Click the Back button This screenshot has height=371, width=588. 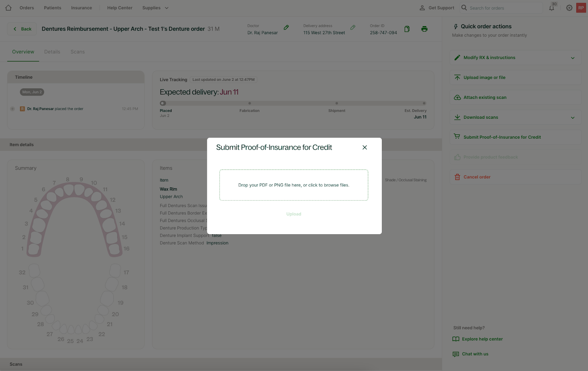pos(22,29)
